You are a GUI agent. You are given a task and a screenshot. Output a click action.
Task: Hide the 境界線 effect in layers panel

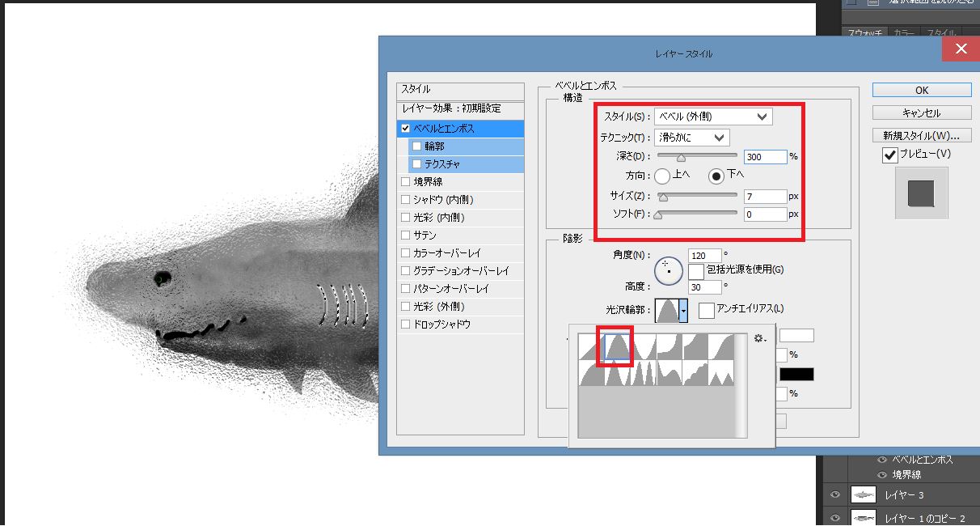882,475
